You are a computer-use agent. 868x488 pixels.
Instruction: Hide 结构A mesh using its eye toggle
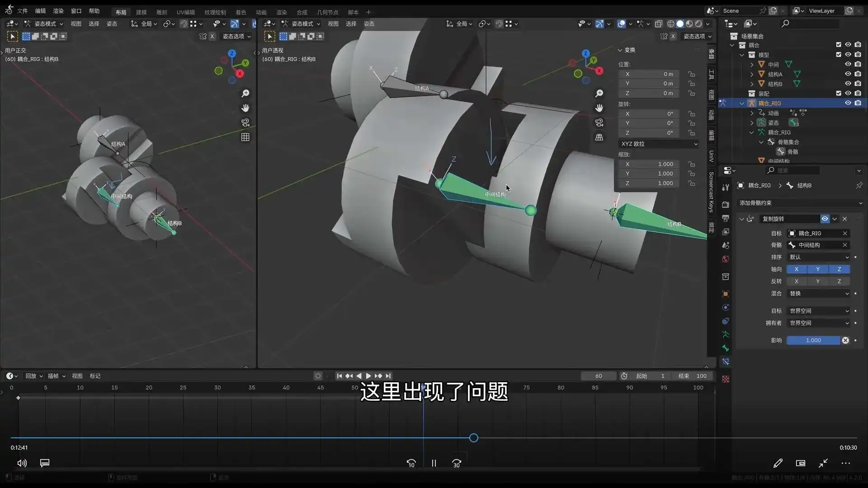pyautogui.click(x=848, y=74)
